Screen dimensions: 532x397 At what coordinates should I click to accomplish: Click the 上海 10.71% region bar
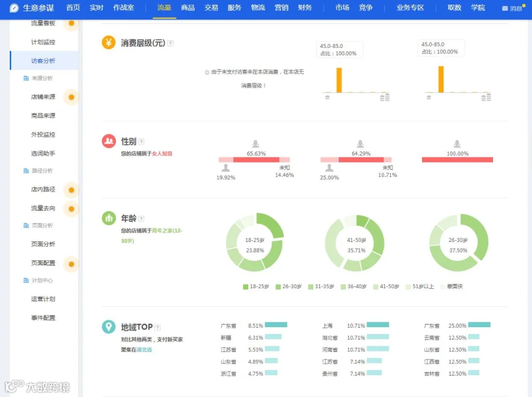coord(378,325)
